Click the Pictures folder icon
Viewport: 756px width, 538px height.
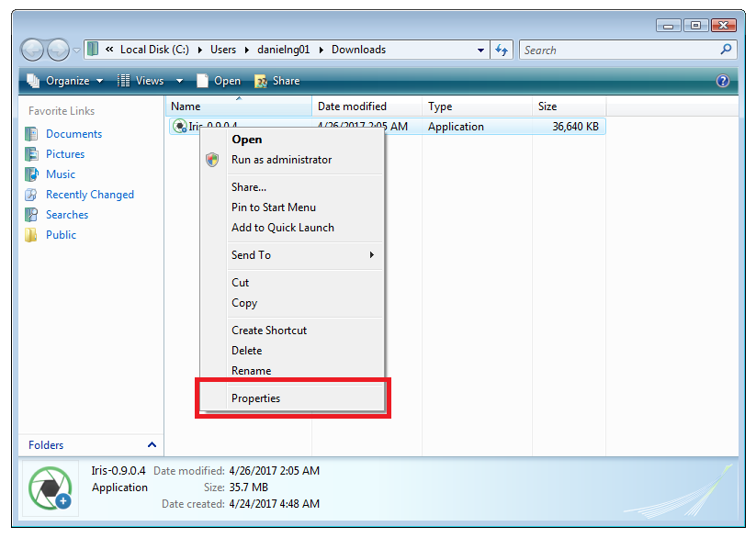tap(31, 154)
